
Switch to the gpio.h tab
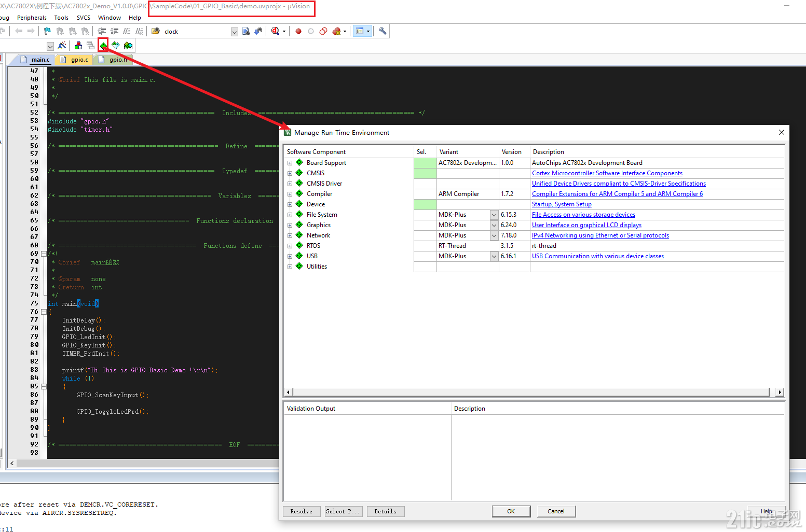pos(114,60)
